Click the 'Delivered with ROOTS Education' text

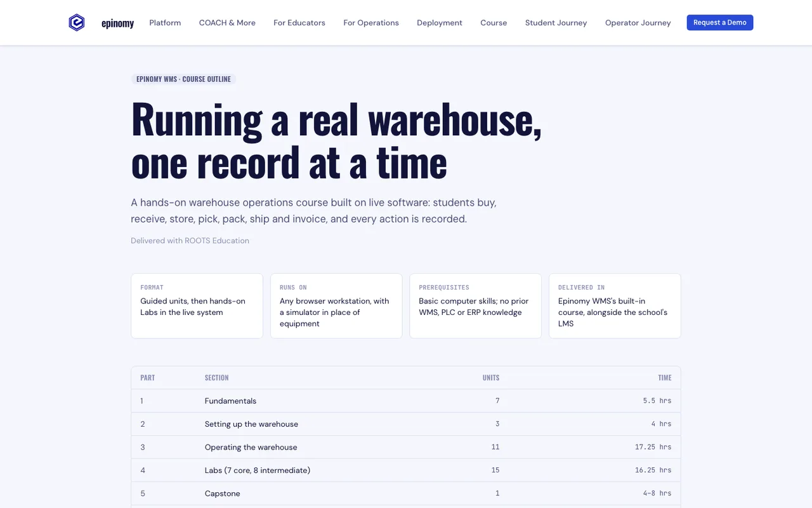190,241
